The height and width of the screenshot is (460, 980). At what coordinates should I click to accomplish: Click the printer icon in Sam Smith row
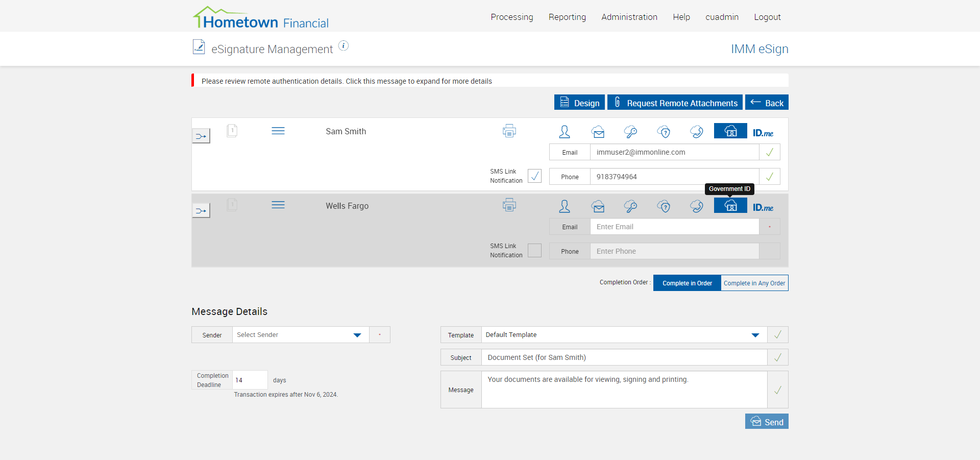[x=509, y=131]
